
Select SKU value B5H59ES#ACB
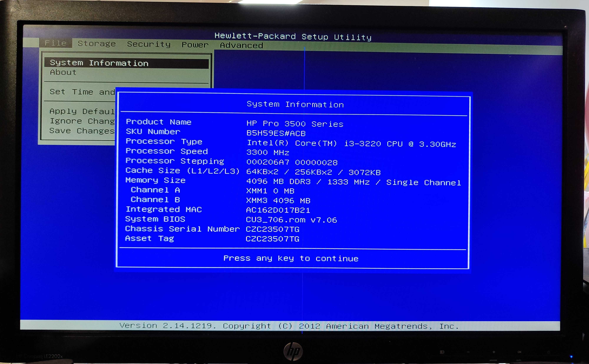[276, 133]
